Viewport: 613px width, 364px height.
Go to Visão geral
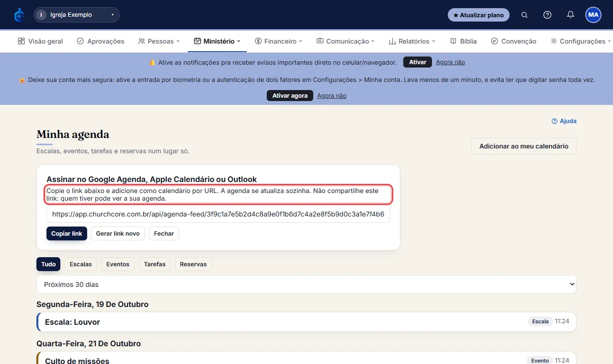click(40, 41)
